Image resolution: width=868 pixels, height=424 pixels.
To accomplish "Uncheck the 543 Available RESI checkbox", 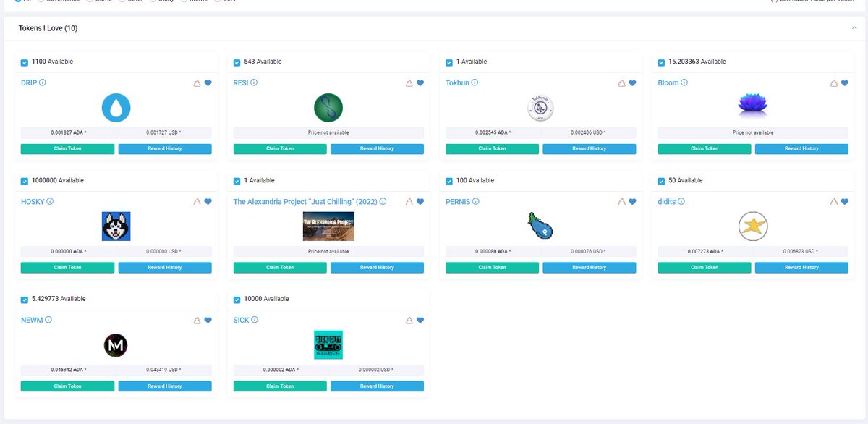I will pos(237,62).
